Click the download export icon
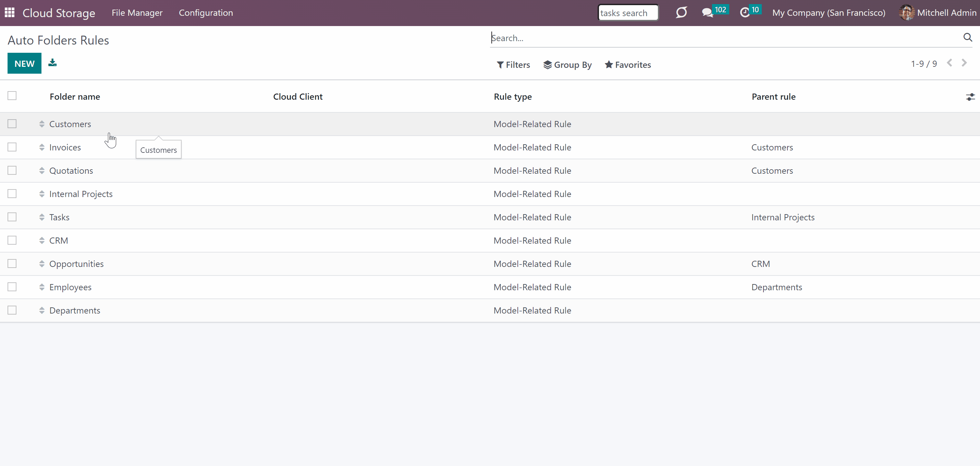 pyautogui.click(x=52, y=63)
